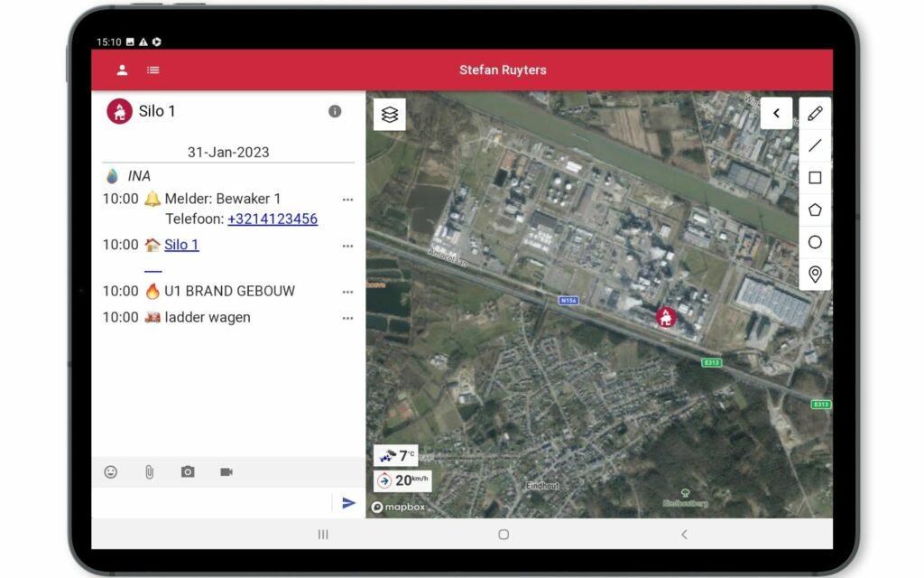Open options for ladder wagen entry
This screenshot has height=578, width=924.
[x=347, y=318]
